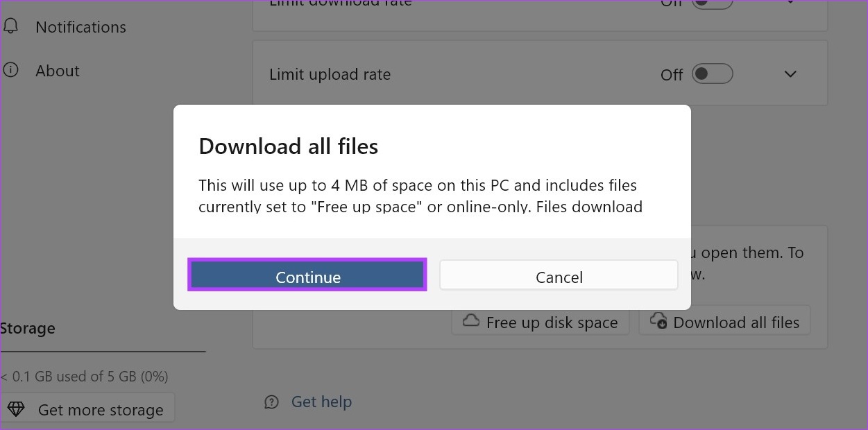Click the Download all files dialog body text
Viewport: 868px width, 430px height.
pyautogui.click(x=420, y=196)
